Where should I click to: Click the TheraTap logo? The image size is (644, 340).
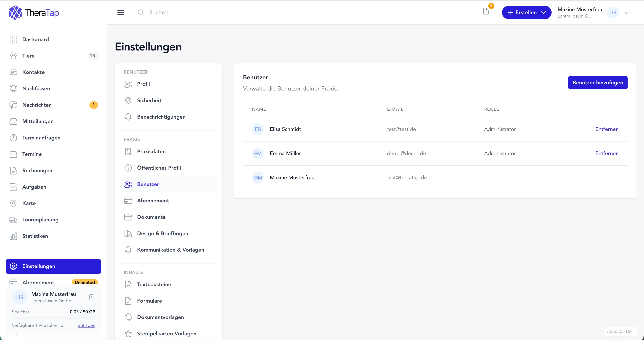pos(34,12)
